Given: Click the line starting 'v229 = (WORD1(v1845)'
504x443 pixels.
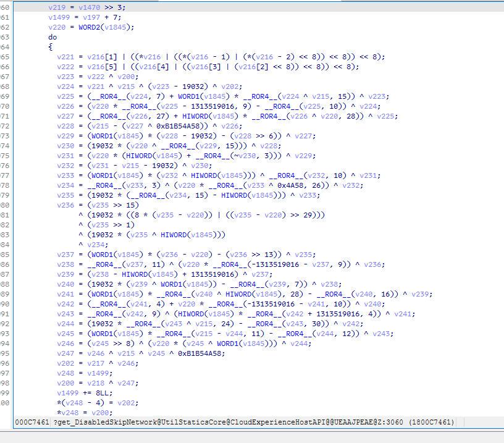Looking at the screenshot, I should pos(187,136).
